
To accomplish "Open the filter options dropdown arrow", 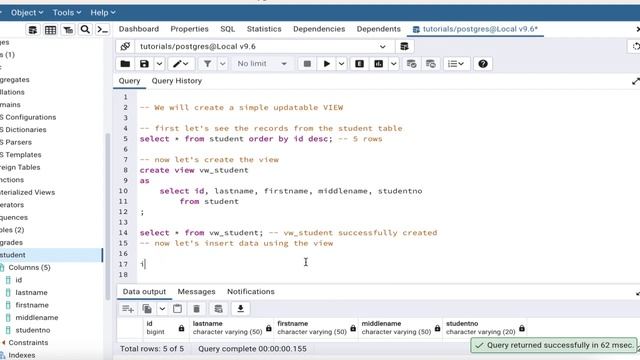I will (222, 64).
